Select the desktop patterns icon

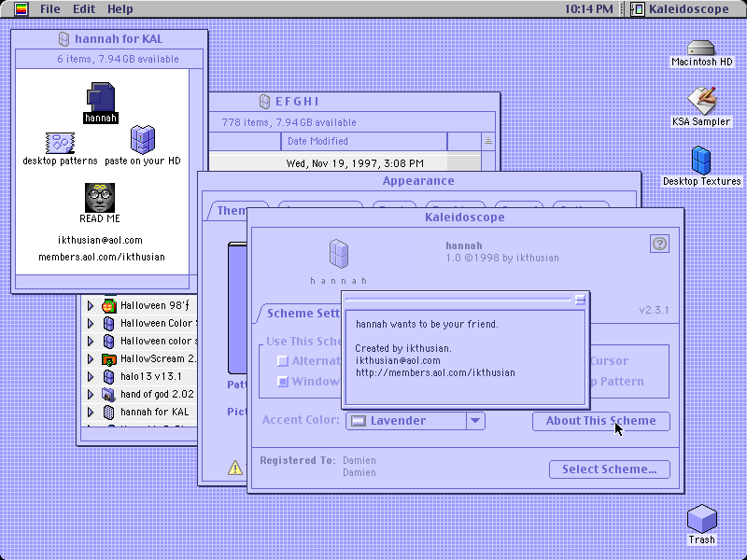pyautogui.click(x=60, y=143)
